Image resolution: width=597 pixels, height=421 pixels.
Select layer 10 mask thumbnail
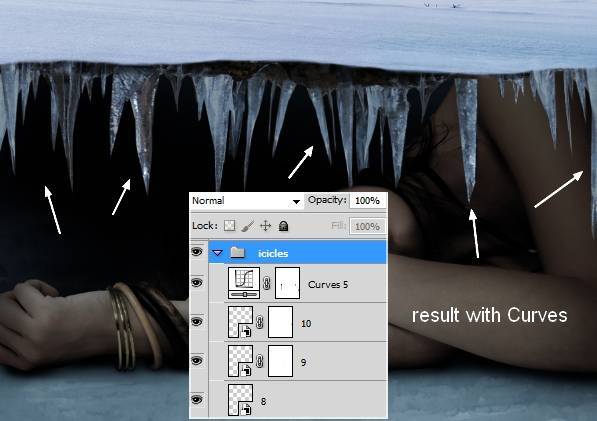coord(281,322)
